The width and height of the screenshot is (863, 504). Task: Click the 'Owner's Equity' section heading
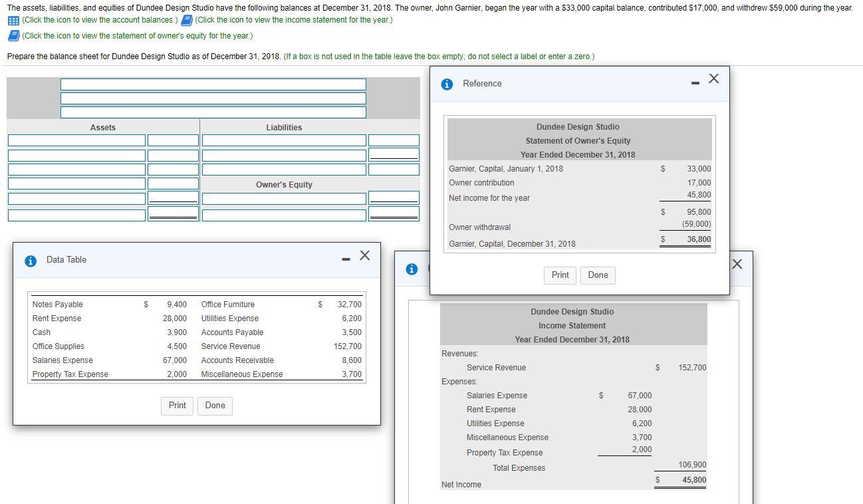pos(284,185)
